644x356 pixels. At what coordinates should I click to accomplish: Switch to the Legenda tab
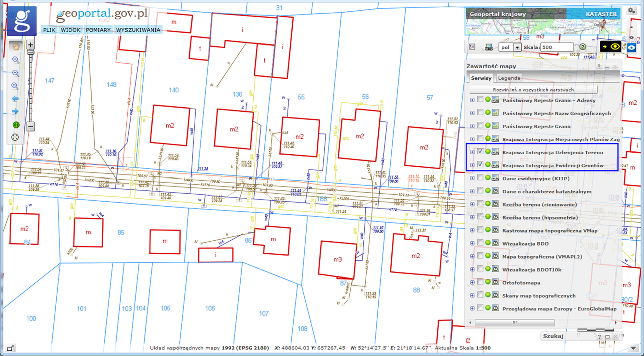pyautogui.click(x=509, y=78)
